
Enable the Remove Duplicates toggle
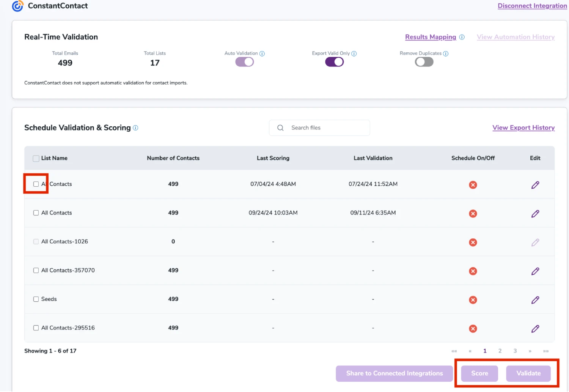click(x=424, y=61)
